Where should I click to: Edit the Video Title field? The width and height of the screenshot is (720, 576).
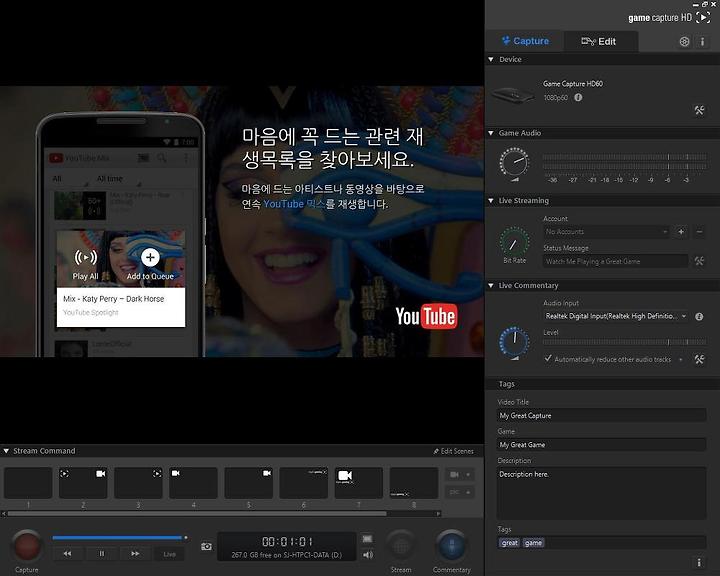tap(602, 415)
